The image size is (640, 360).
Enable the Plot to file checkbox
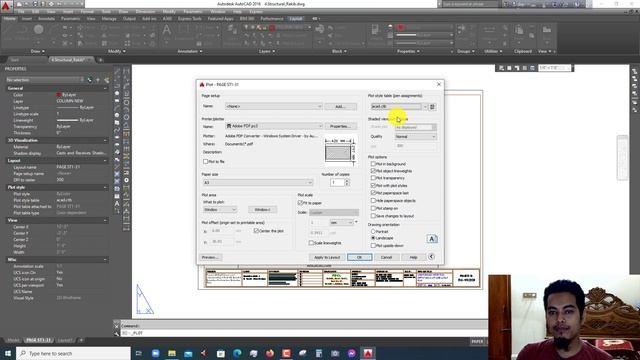click(206, 162)
